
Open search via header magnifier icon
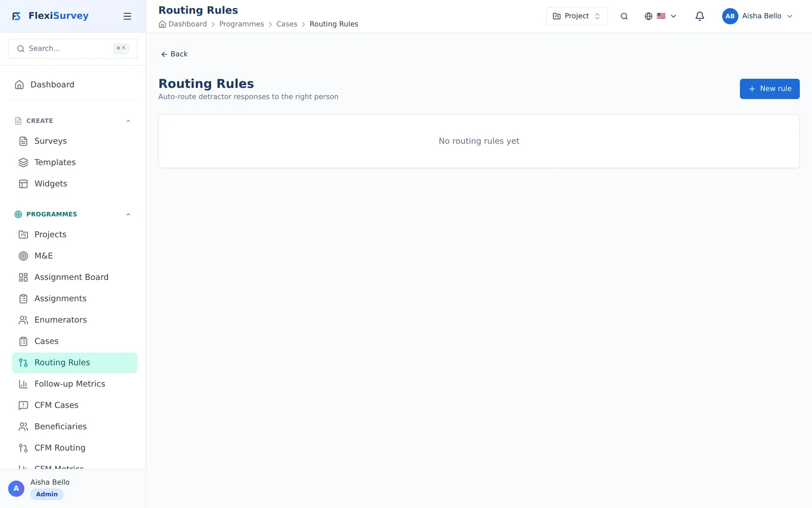point(624,16)
